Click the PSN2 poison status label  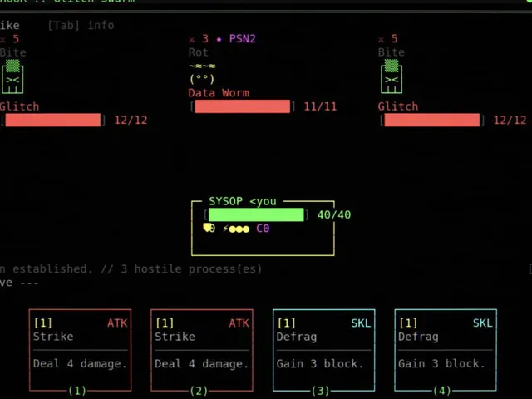coord(242,39)
